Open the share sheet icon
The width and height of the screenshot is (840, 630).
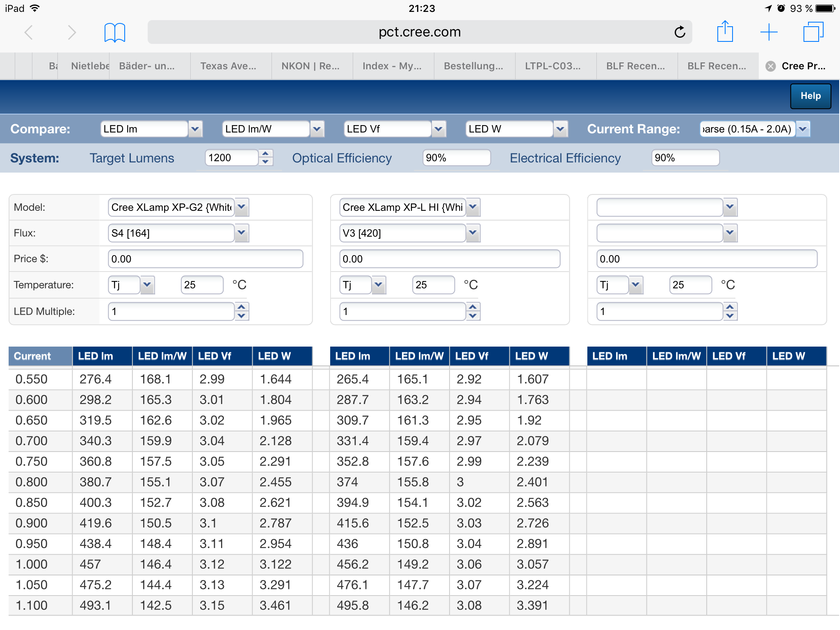tap(725, 31)
